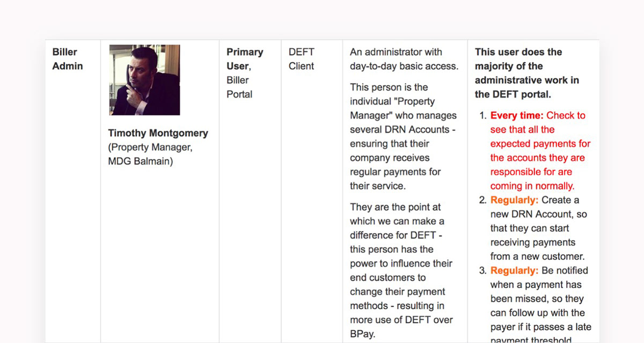Image resolution: width=644 pixels, height=343 pixels.
Task: Click 'An administrator with day-to-day basic access' paragraph
Action: click(x=404, y=59)
